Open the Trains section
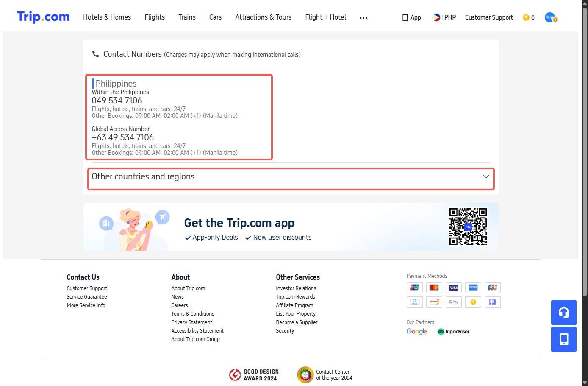This screenshot has height=386, width=588. tap(187, 17)
